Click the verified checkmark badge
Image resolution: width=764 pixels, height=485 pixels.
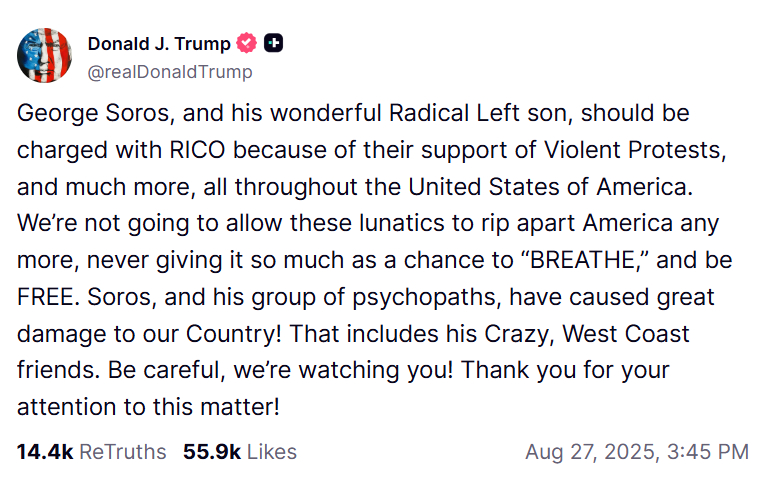(x=247, y=43)
